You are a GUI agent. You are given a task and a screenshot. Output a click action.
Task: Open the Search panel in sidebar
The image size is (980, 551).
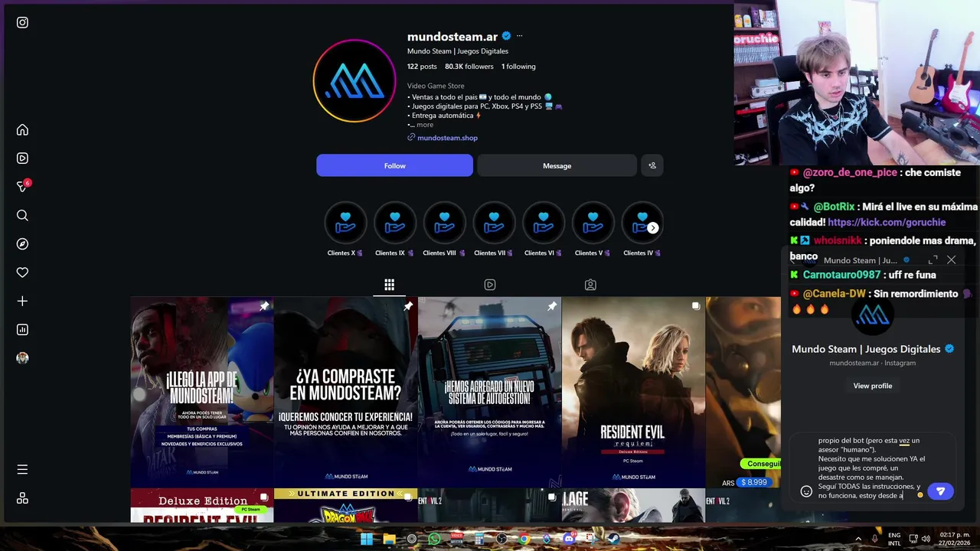22,216
